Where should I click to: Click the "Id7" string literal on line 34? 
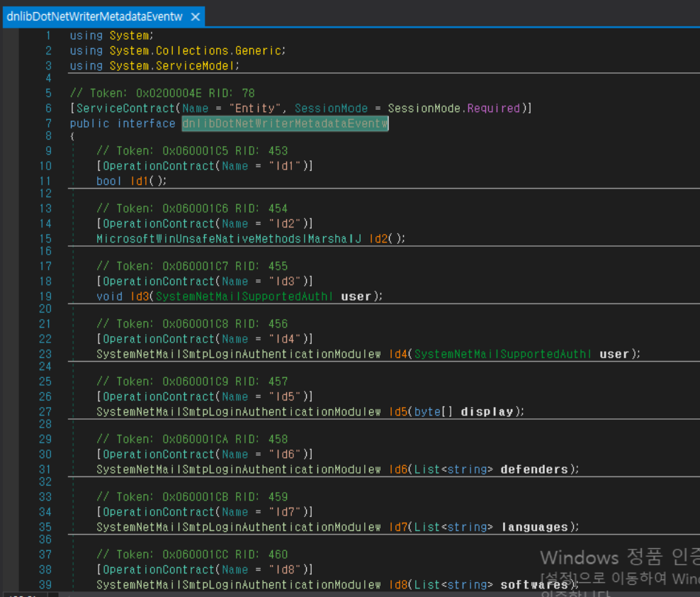click(x=285, y=512)
